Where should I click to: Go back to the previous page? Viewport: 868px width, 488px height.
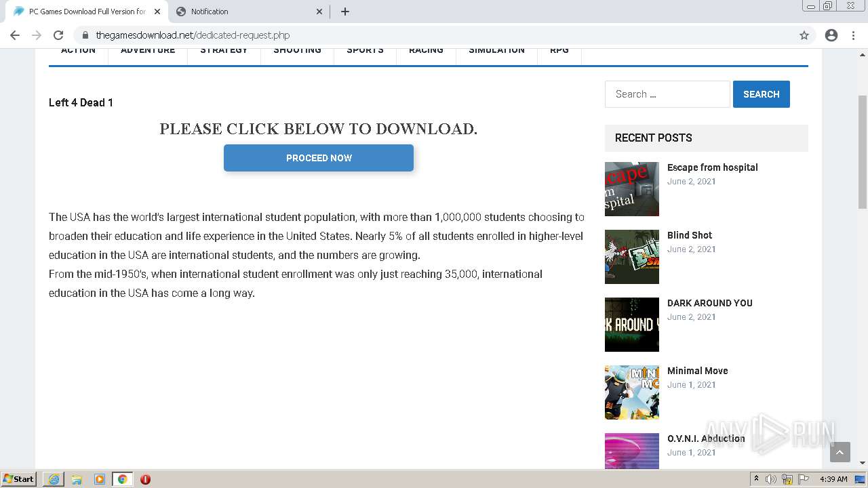(x=15, y=35)
